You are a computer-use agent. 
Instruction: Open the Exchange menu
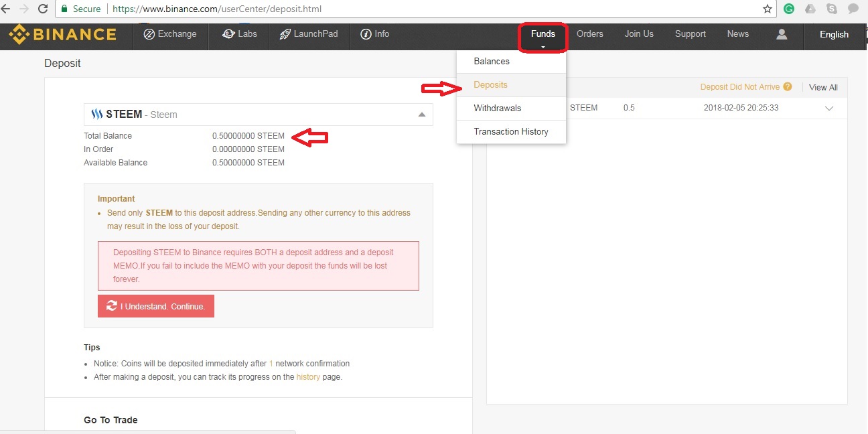coord(171,34)
